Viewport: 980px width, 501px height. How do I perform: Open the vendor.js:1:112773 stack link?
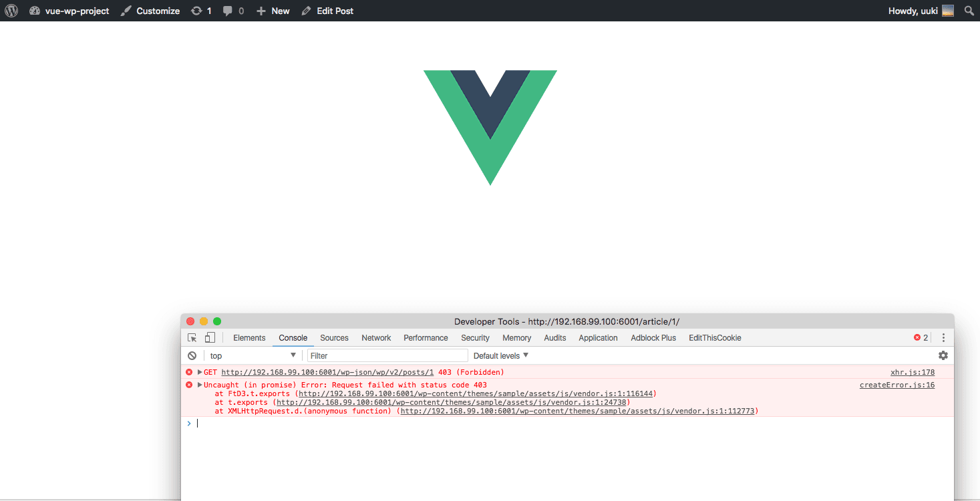coord(578,411)
